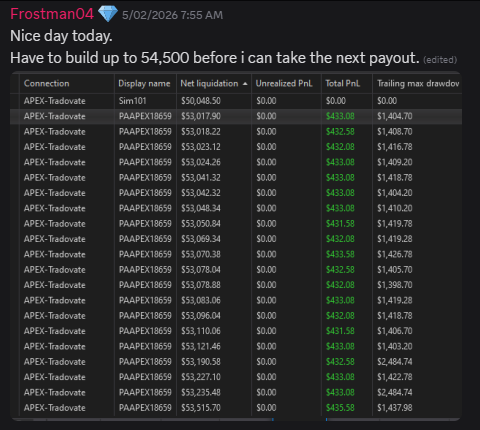Click net liquidation value $53,023.12
480x430 pixels.
[x=201, y=147]
